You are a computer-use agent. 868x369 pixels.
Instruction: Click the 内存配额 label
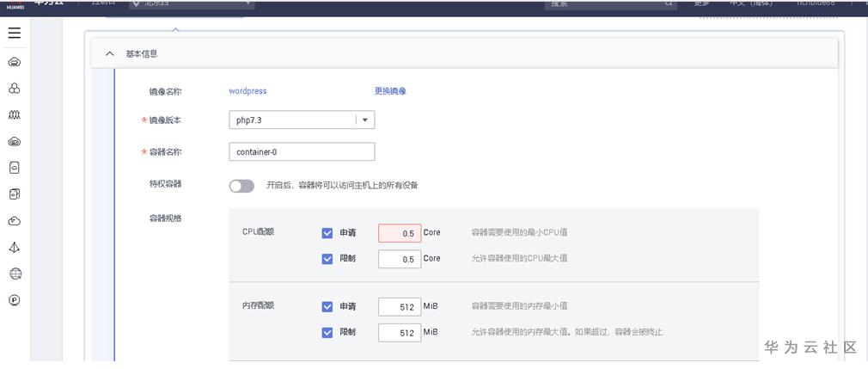coord(258,305)
